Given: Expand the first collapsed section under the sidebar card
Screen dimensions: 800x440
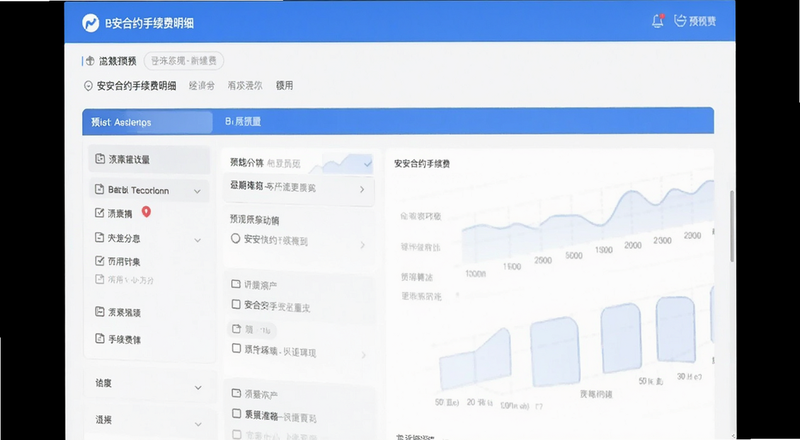Looking at the screenshot, I should pyautogui.click(x=198, y=387).
